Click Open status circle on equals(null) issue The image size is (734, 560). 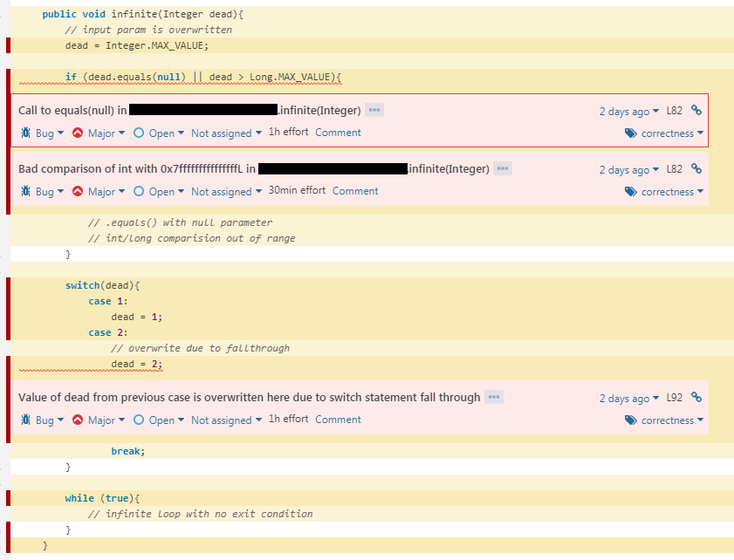point(139,133)
